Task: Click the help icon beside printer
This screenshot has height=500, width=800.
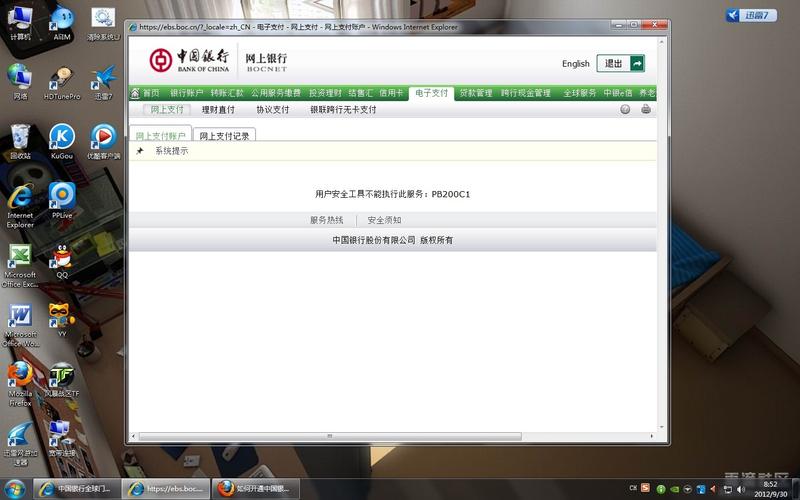Action: pos(625,109)
